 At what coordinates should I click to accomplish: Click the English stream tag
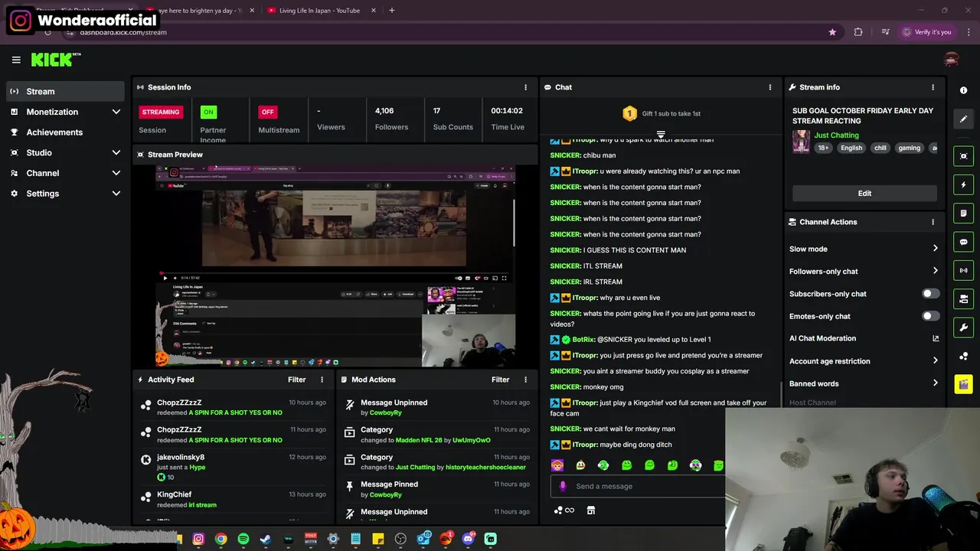point(851,148)
